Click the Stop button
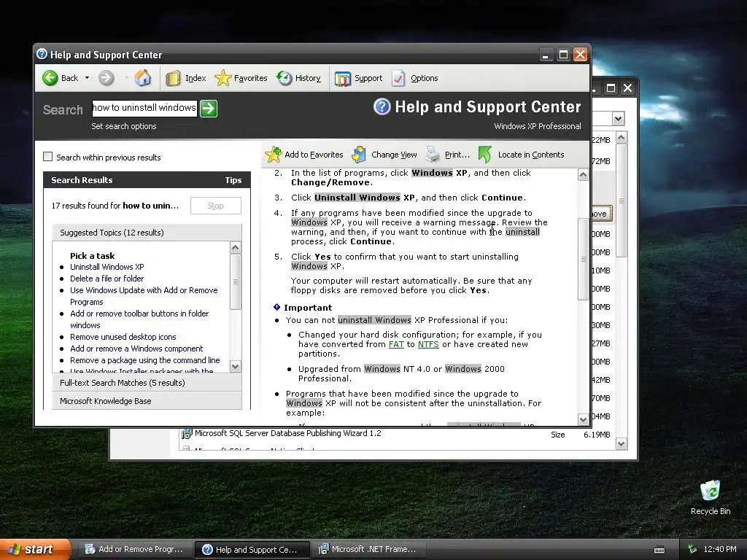747x560 pixels. click(x=215, y=206)
